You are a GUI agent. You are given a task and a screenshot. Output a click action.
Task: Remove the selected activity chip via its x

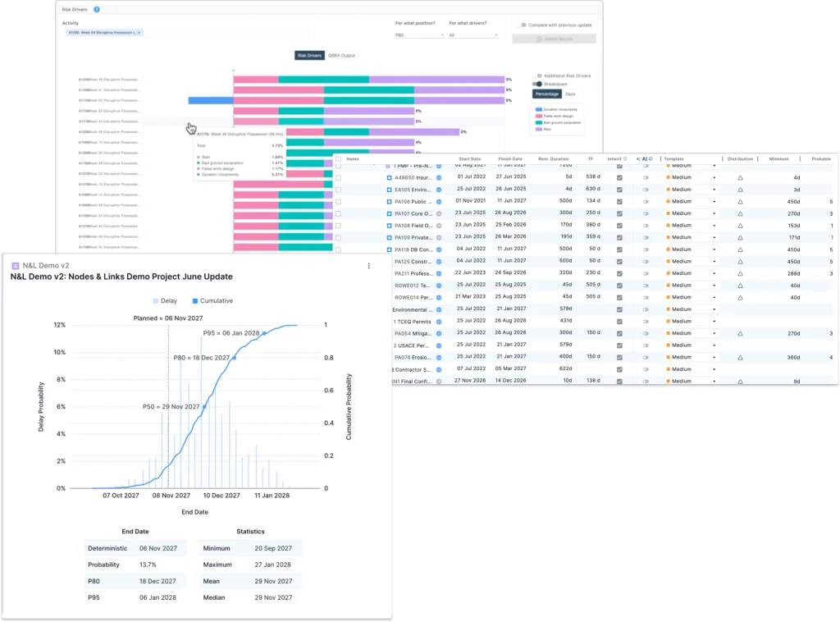[x=139, y=32]
